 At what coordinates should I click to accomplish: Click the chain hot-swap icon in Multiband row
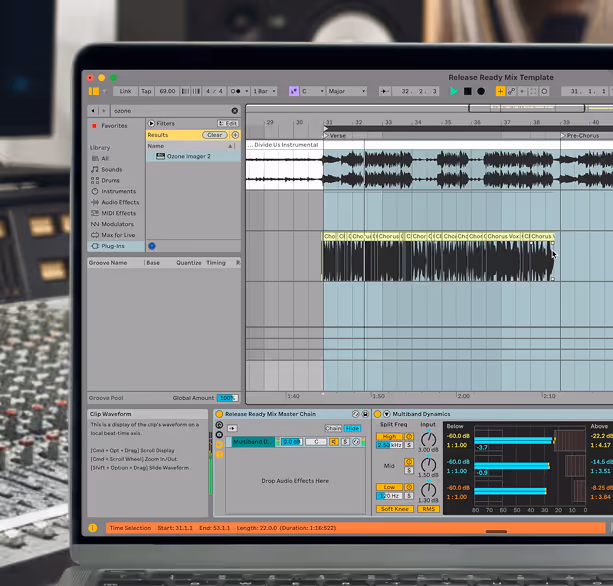[356, 442]
